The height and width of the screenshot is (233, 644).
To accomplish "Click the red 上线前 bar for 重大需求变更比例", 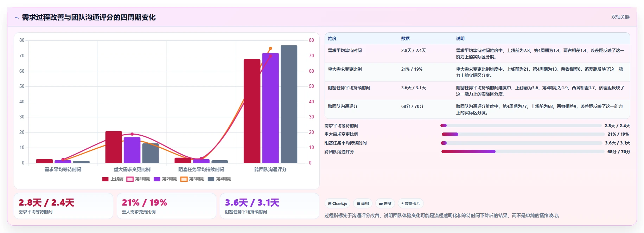I will click(114, 147).
